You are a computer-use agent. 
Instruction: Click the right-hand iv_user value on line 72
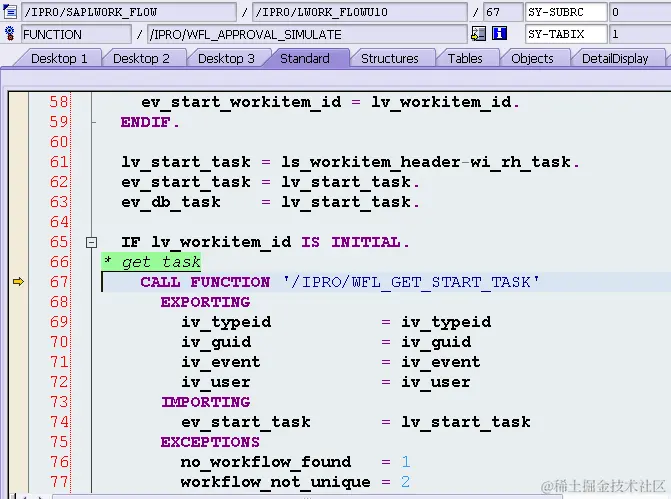(x=436, y=382)
